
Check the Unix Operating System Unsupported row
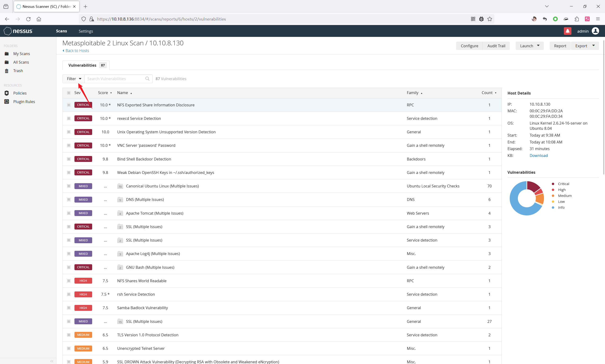(x=69, y=132)
